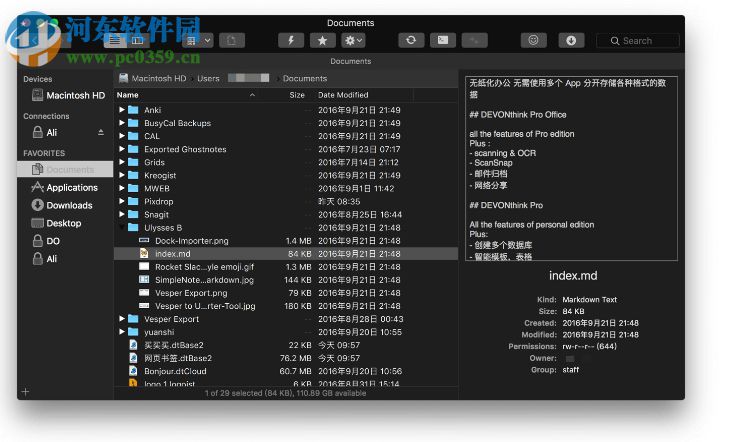Click the text preview of index.md
The width and height of the screenshot is (737, 442).
(571, 168)
